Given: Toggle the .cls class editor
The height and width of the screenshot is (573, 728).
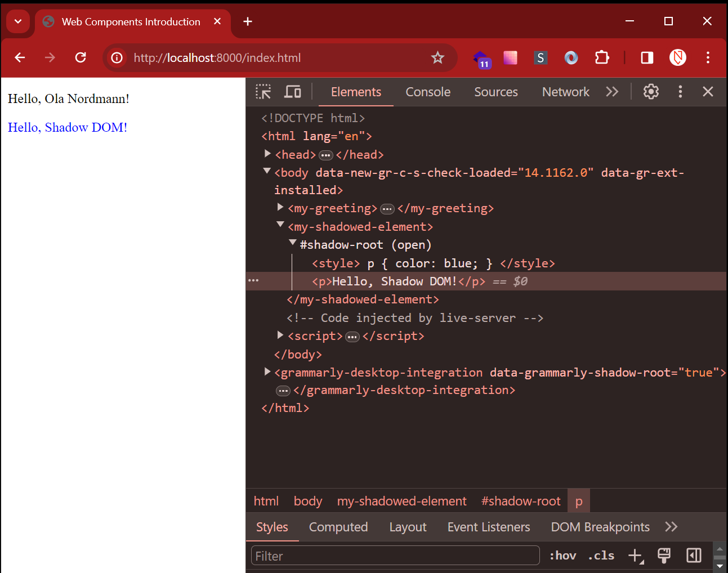Looking at the screenshot, I should click(x=601, y=556).
